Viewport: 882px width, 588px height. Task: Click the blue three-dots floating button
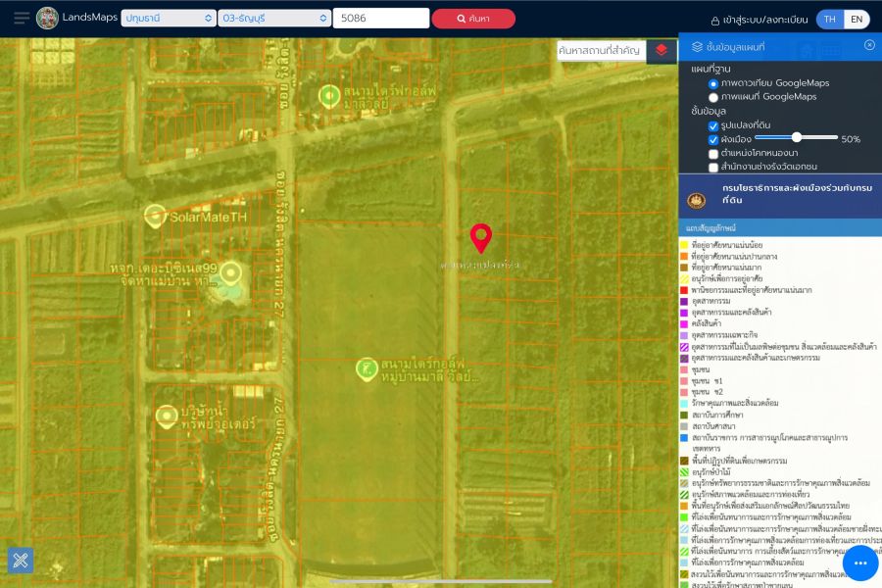[x=860, y=563]
